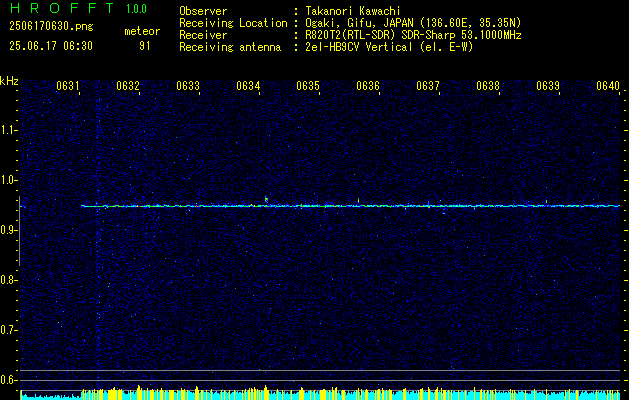
Task: Click the meteor echo spike near 0634
Action: pyautogui.click(x=266, y=199)
